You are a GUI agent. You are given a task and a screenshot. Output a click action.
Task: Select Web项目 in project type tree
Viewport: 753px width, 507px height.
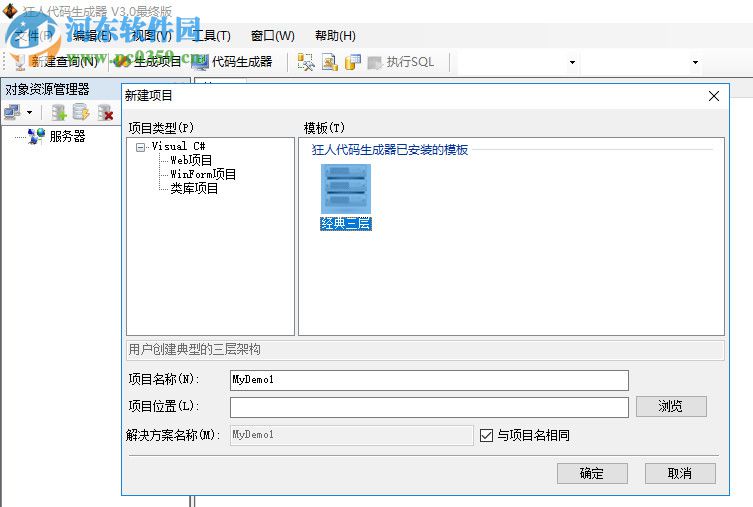tap(191, 160)
